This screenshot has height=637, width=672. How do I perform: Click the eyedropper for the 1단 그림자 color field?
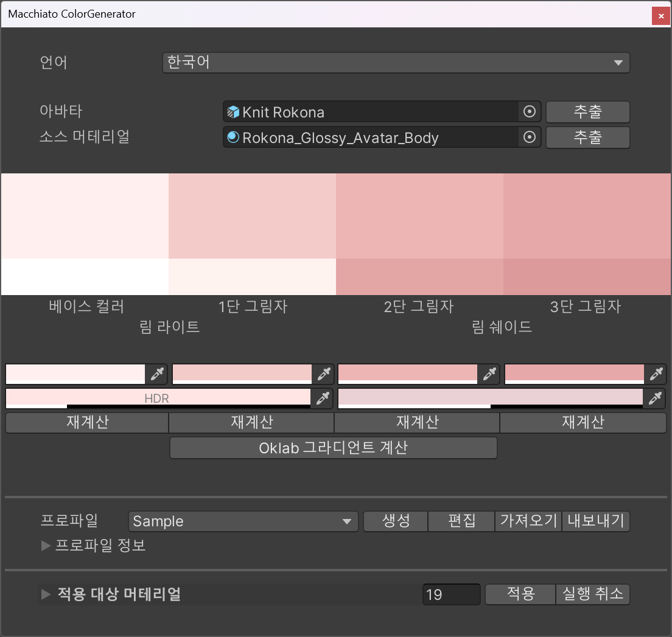(324, 374)
